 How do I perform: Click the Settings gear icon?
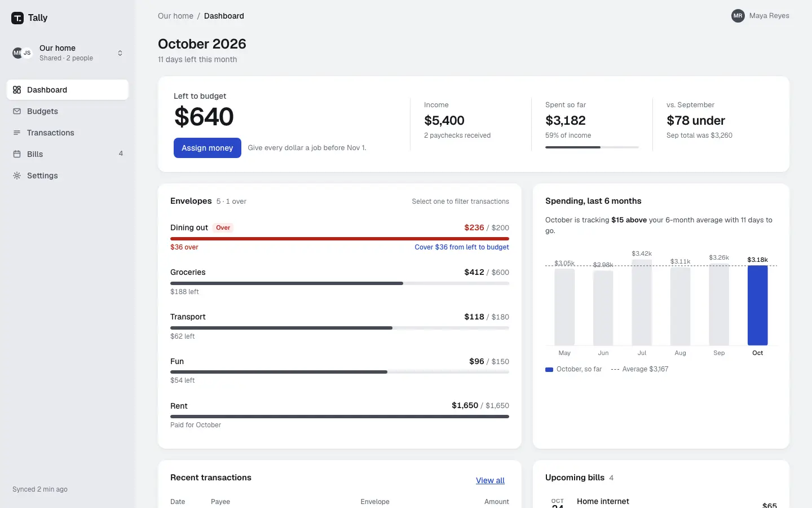coord(17,176)
